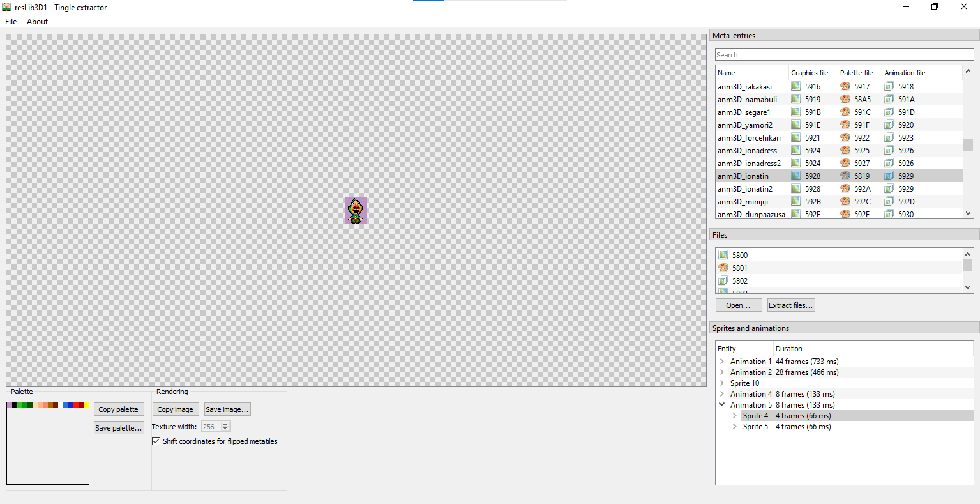Expand Animation 1 tree entry

(x=722, y=362)
